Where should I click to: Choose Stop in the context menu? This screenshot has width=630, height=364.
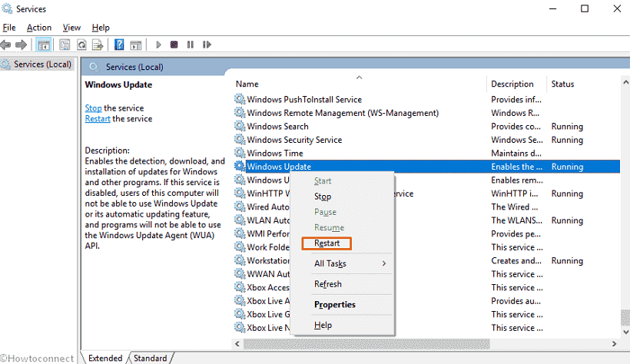tap(342, 197)
